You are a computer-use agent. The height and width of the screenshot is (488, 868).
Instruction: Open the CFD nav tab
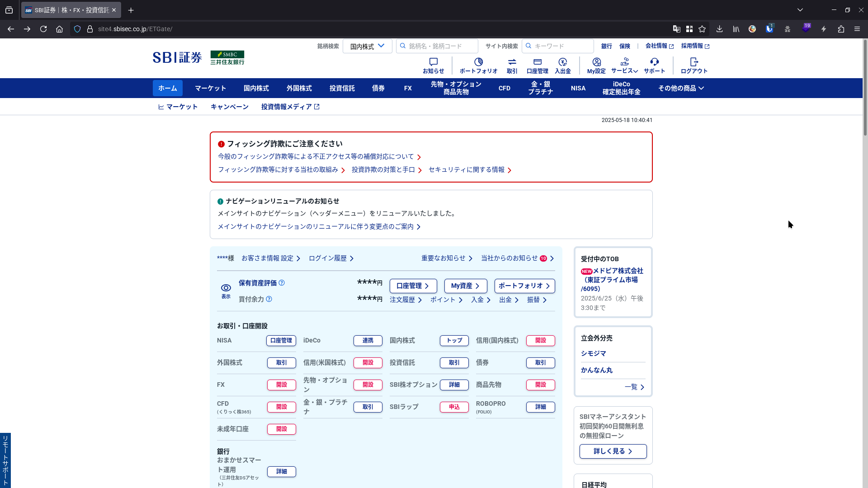505,88
